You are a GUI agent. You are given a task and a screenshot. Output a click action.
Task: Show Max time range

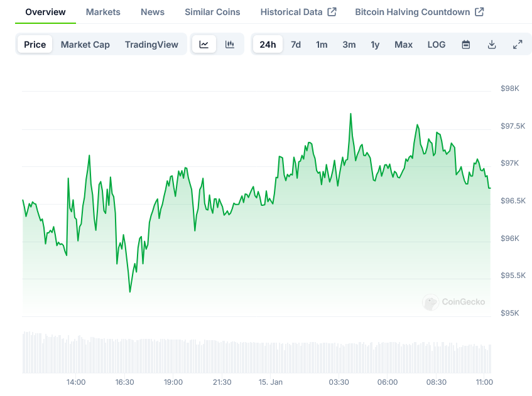(x=404, y=45)
